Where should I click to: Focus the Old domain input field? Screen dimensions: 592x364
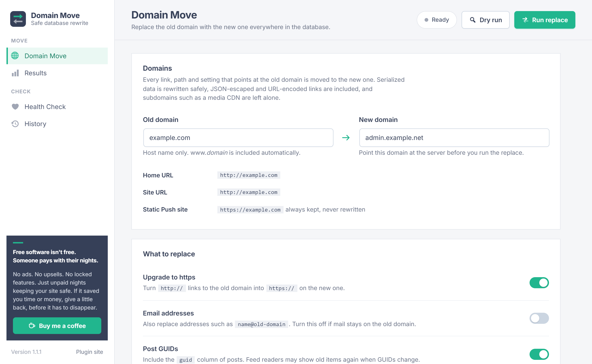coord(238,138)
